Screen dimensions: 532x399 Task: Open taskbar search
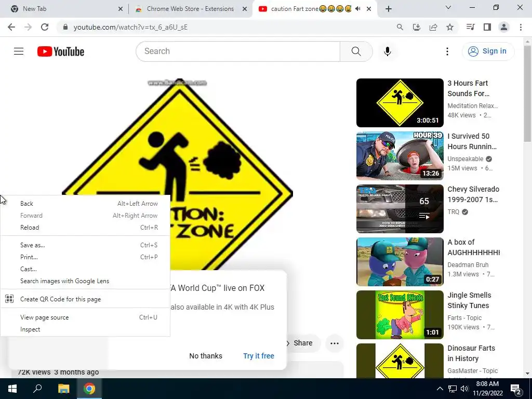[x=37, y=389]
